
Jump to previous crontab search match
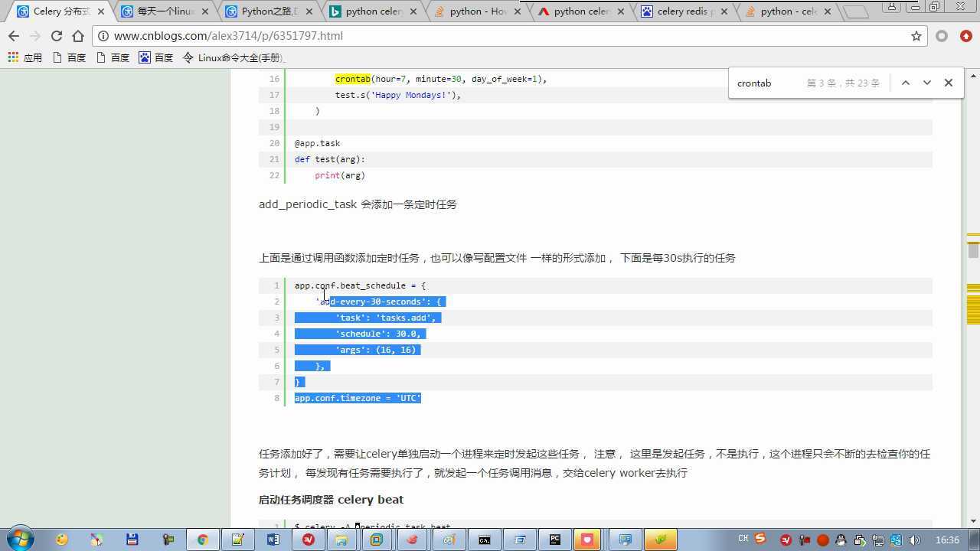(905, 83)
